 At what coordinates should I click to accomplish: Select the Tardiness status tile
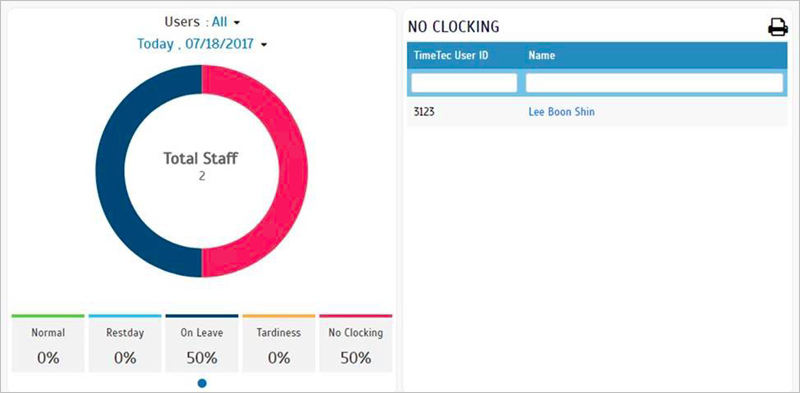click(279, 343)
